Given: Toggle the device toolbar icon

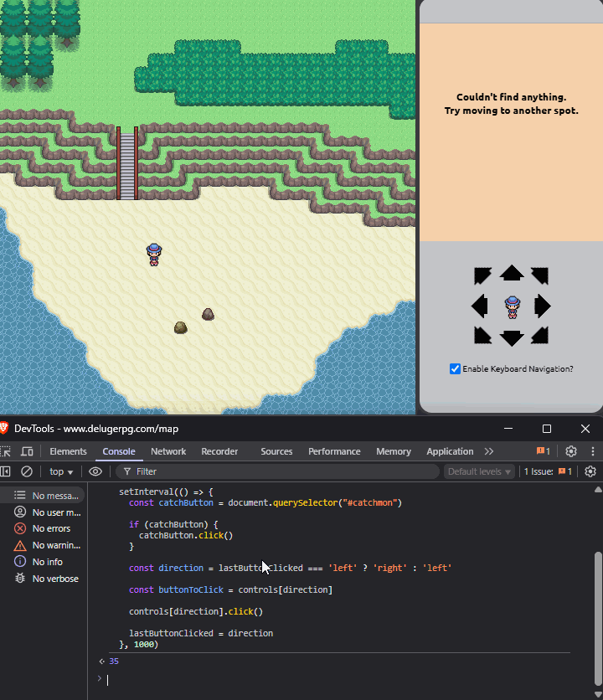Looking at the screenshot, I should [28, 451].
